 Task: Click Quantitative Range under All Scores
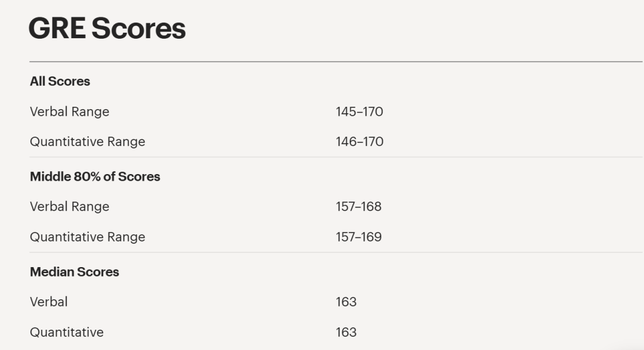87,142
